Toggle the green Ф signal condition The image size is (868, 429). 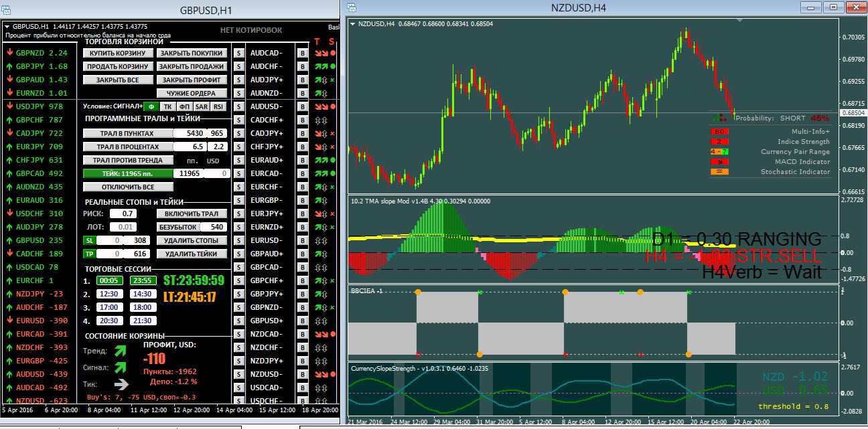click(151, 106)
